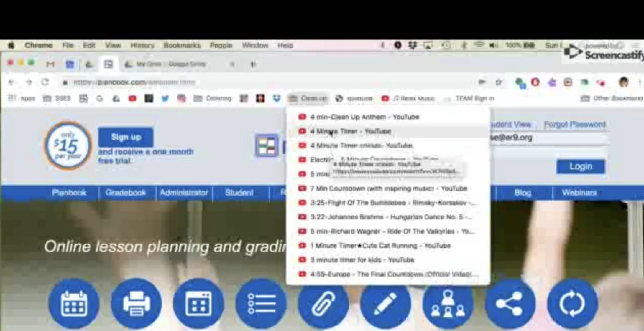Click the calendar icon circle
644x331 pixels.
pos(74,303)
